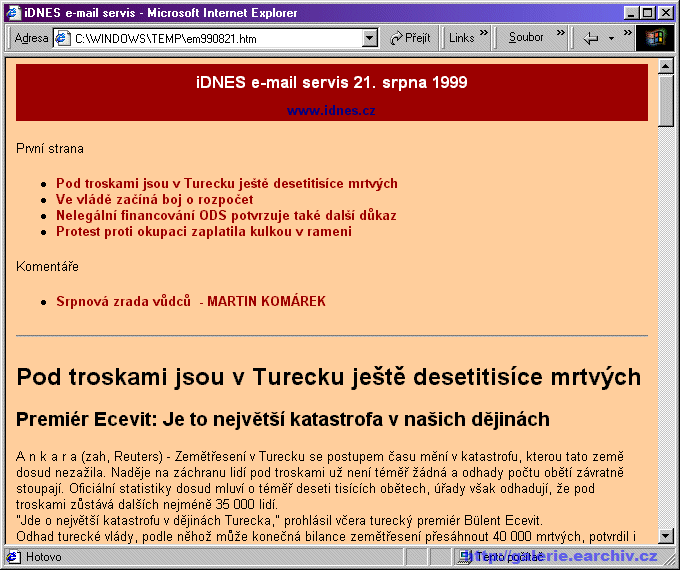Open the Back button history dropdown
Viewport: 680px width, 570px height.
point(611,38)
